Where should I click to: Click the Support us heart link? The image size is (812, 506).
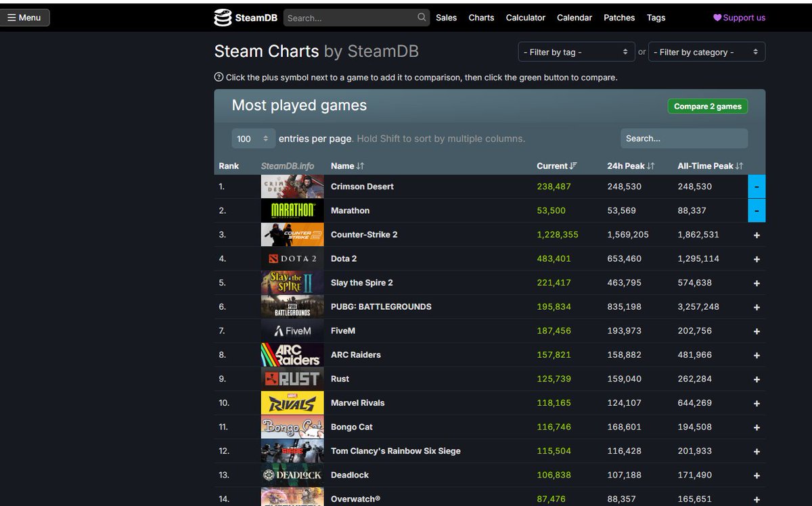click(x=739, y=18)
